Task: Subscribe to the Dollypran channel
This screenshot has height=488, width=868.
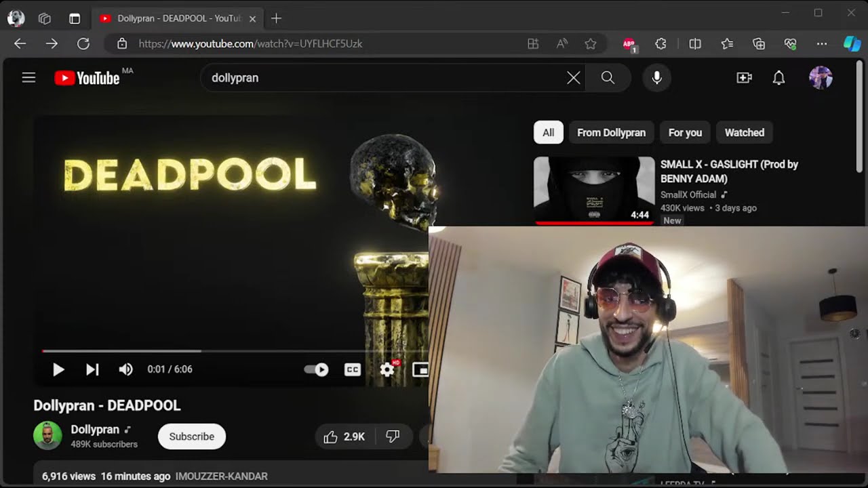Action: pyautogui.click(x=191, y=436)
